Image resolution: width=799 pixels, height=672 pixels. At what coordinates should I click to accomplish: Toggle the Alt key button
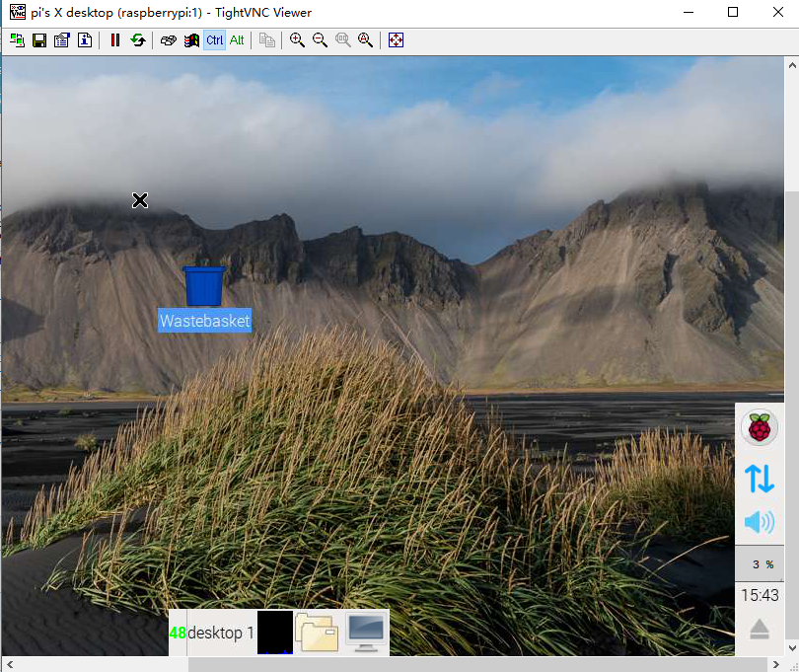coord(237,40)
